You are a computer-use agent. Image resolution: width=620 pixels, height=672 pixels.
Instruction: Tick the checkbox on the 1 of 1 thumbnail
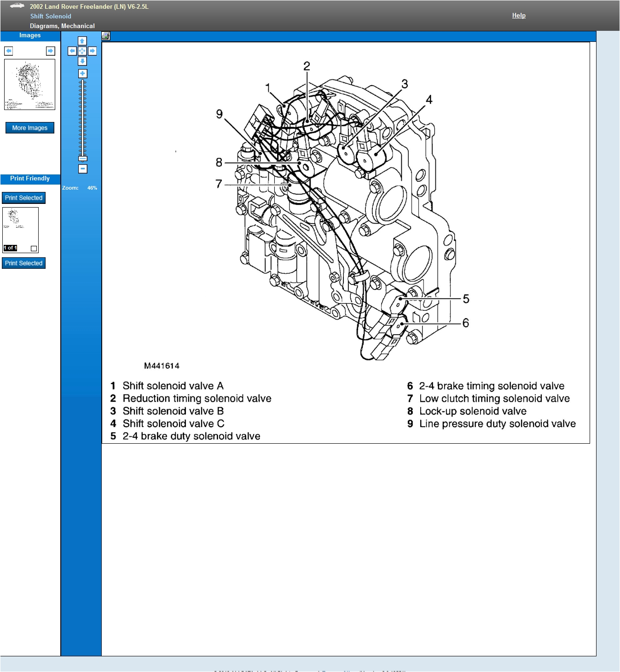click(34, 249)
